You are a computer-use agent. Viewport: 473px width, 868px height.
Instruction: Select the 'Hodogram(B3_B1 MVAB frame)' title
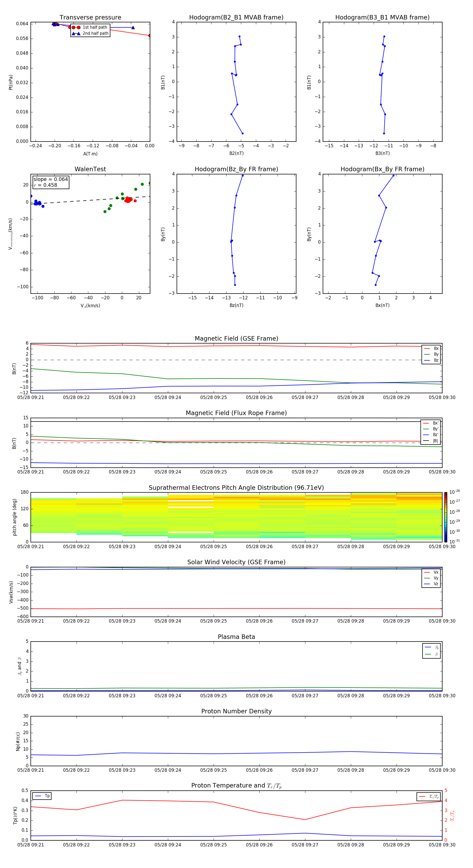pyautogui.click(x=382, y=18)
